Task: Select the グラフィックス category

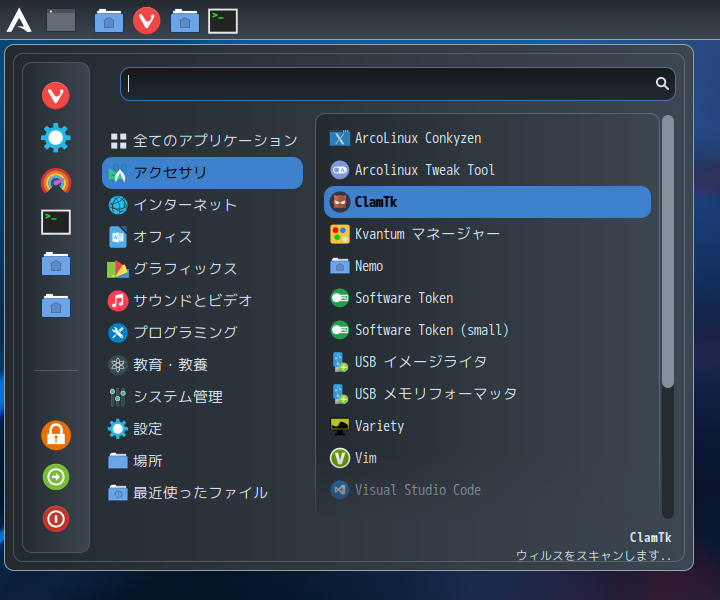Action: (202, 269)
